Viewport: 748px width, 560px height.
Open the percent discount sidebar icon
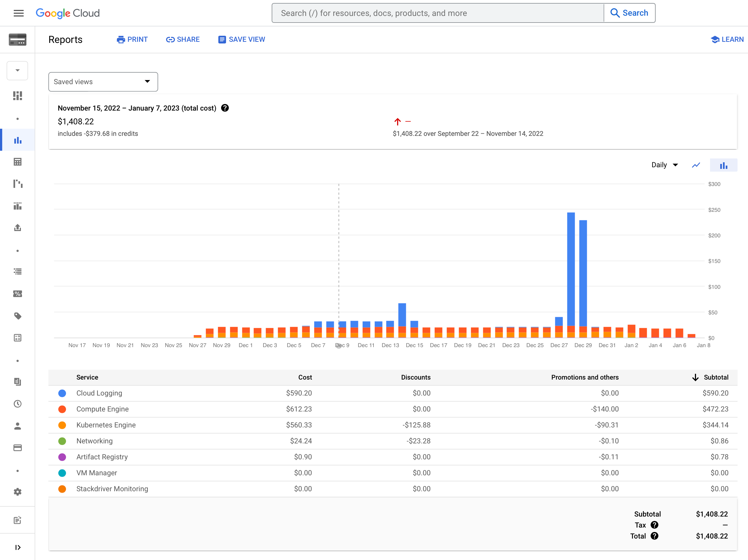(18, 294)
